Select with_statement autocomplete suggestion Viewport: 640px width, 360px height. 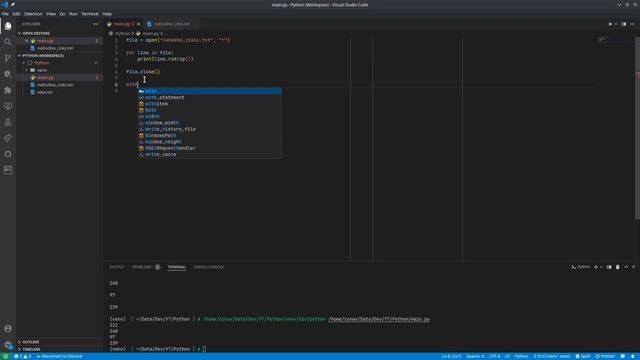click(209, 98)
